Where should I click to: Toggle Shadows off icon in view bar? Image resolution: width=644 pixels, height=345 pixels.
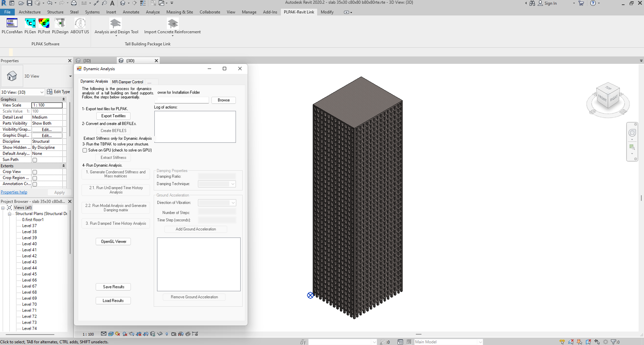(125, 334)
